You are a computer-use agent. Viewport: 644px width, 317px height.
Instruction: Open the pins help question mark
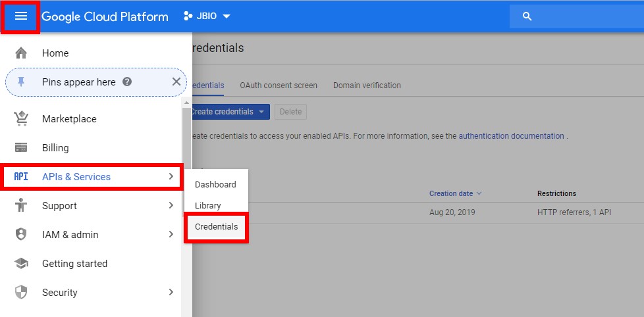pyautogui.click(x=127, y=82)
